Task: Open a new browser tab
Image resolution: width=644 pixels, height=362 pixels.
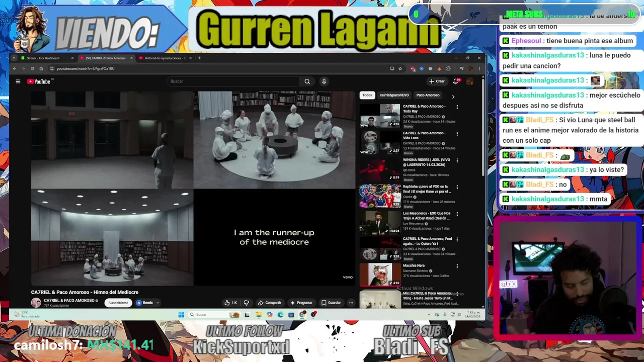Action: [199, 58]
